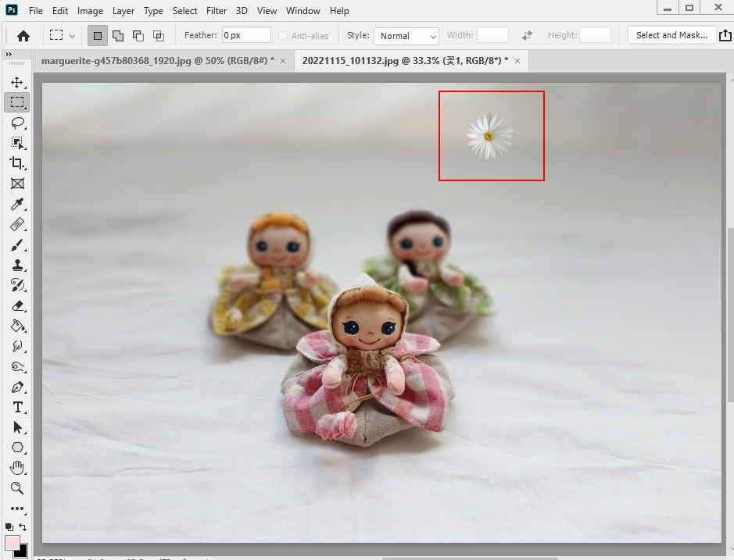734x560 pixels.
Task: Enable Add to selection mode
Action: click(x=118, y=36)
